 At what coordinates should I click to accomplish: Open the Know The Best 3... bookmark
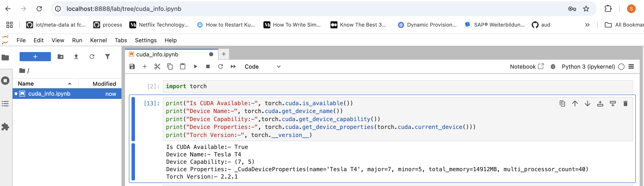click(358, 25)
